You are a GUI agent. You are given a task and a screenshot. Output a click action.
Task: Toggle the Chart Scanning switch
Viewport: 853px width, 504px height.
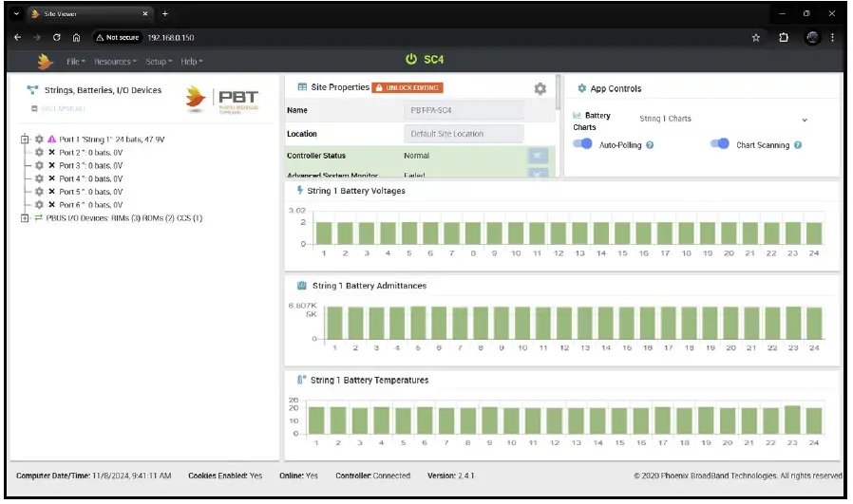coord(720,144)
